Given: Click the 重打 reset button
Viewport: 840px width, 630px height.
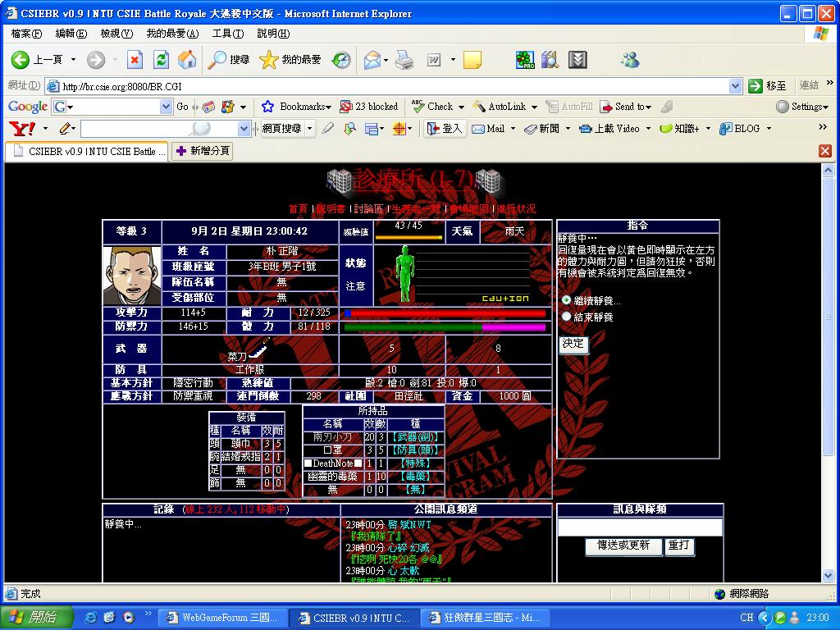Looking at the screenshot, I should (x=678, y=546).
